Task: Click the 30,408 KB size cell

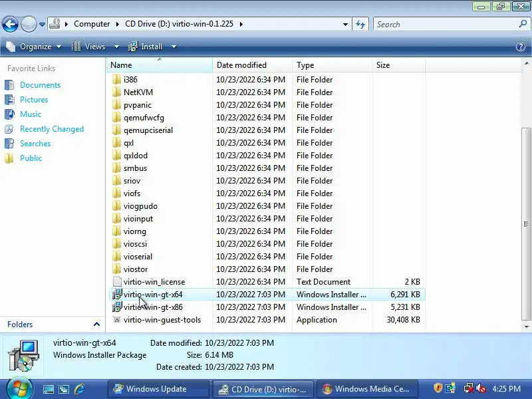Action: click(x=403, y=320)
